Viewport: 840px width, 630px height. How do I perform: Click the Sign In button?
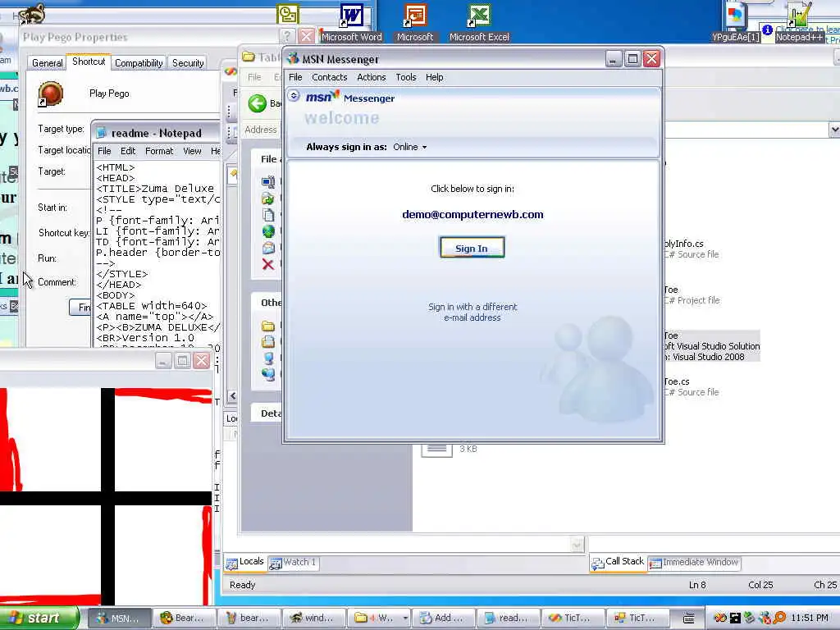(x=472, y=248)
